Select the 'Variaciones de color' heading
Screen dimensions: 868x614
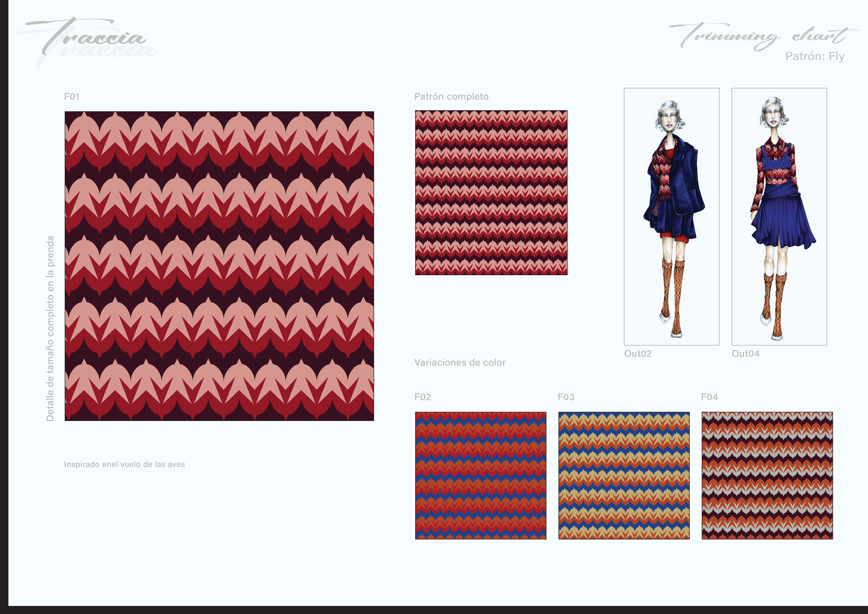point(460,363)
